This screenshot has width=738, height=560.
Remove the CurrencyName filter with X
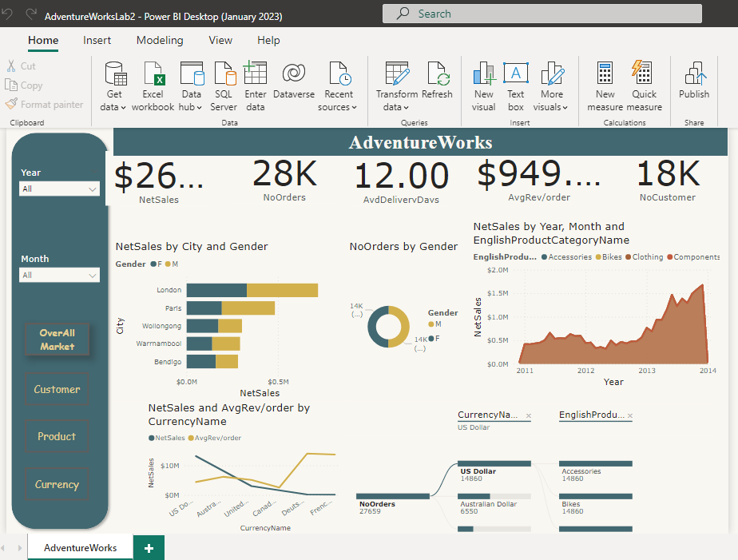point(529,415)
